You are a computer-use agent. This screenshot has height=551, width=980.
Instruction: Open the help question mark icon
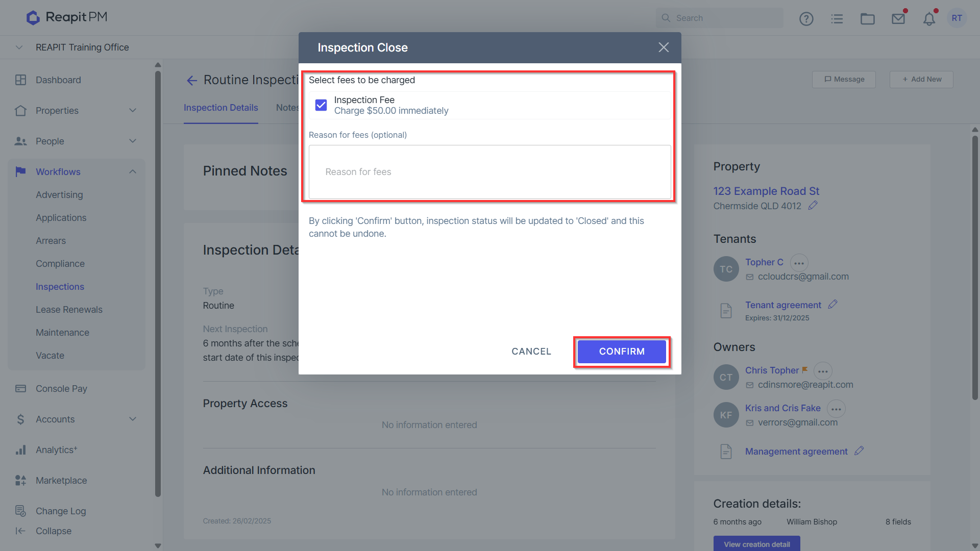(x=806, y=19)
